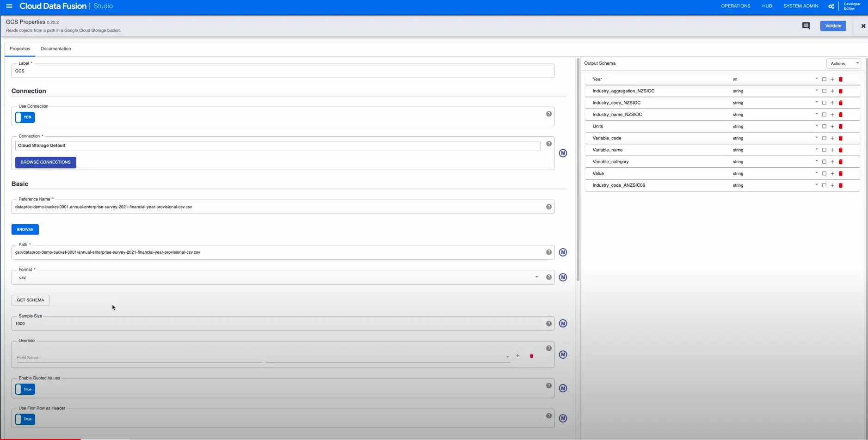868x440 pixels.
Task: Toggle macro for the Connection field
Action: [x=563, y=153]
